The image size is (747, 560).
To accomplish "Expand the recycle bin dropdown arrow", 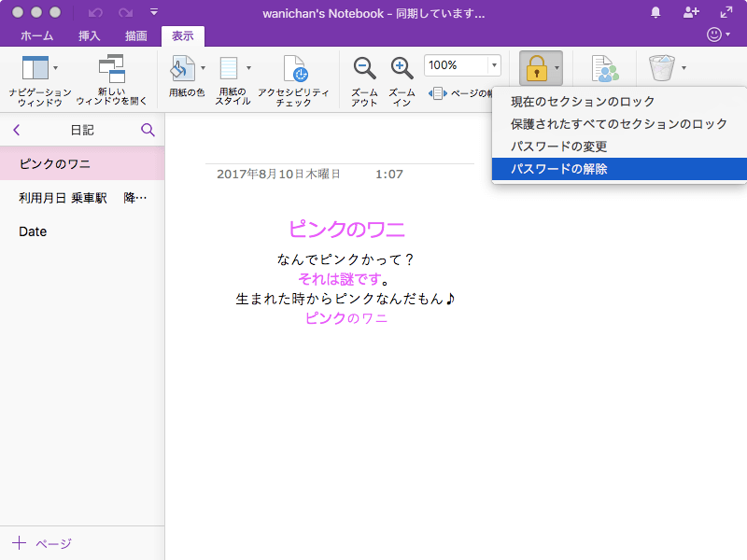I will [684, 68].
